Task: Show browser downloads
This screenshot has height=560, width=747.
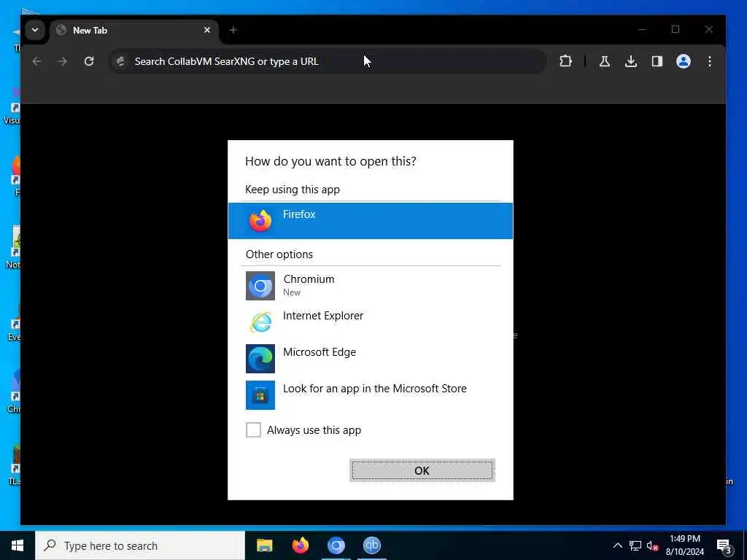Action: click(631, 61)
